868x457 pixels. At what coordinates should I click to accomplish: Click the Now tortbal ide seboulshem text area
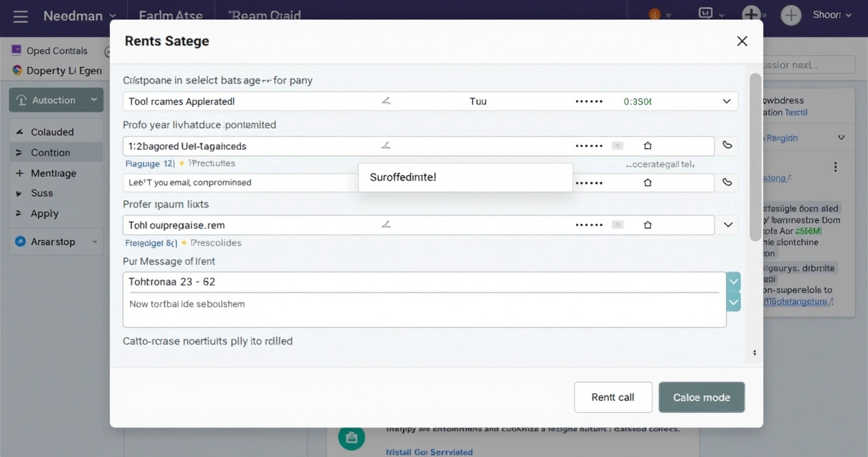(x=424, y=309)
